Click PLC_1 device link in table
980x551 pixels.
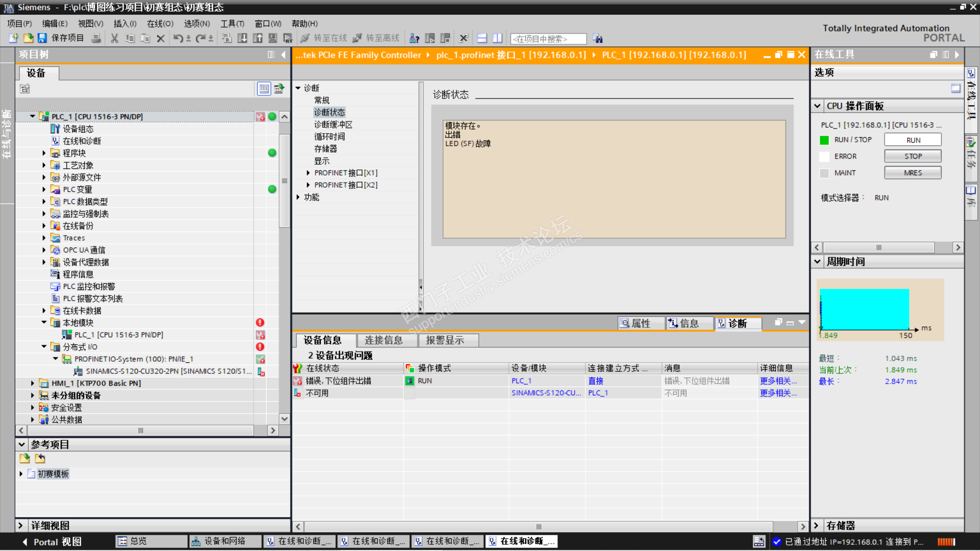pos(521,381)
